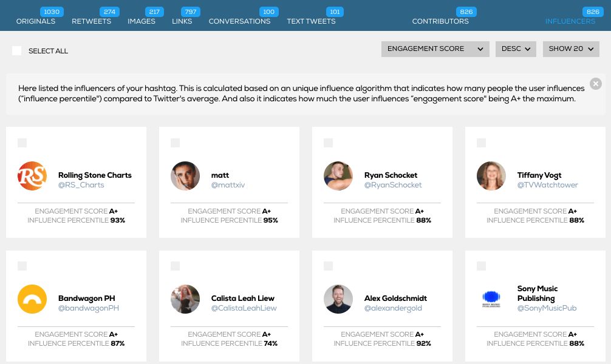This screenshot has width=611, height=364.
Task: Open the @CalistaLeahLiew handle link
Action: click(x=244, y=308)
